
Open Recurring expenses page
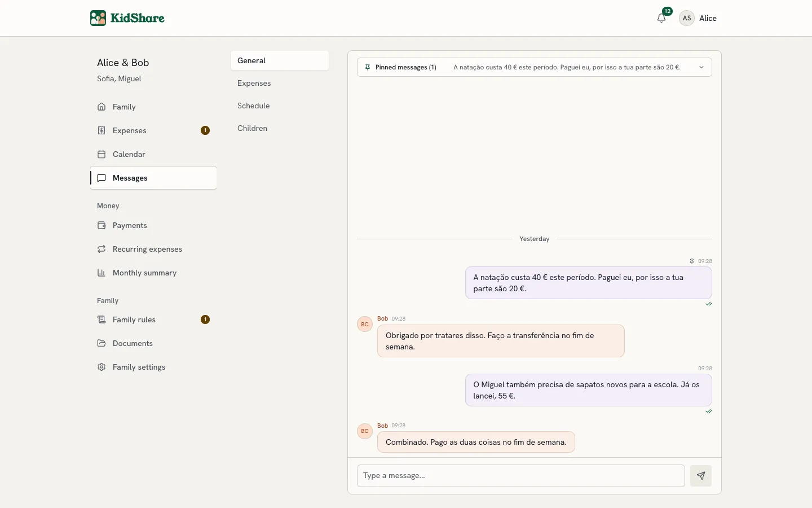[x=153, y=249]
